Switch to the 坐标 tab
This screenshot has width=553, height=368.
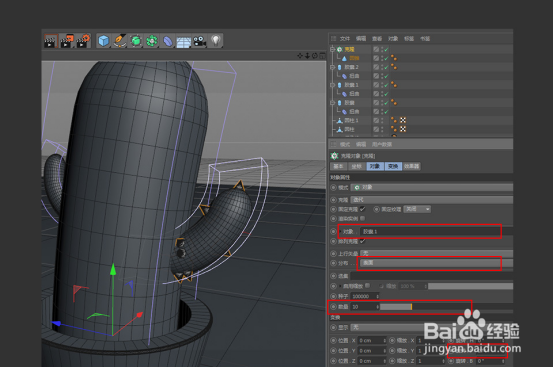click(357, 166)
